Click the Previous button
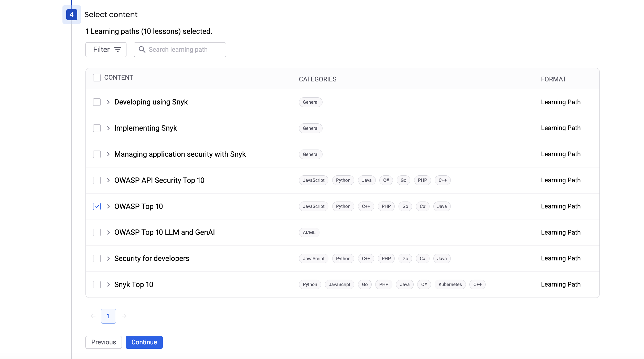 103,342
